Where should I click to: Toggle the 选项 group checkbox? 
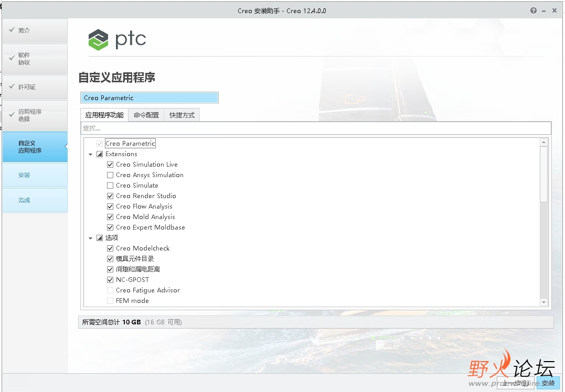100,238
